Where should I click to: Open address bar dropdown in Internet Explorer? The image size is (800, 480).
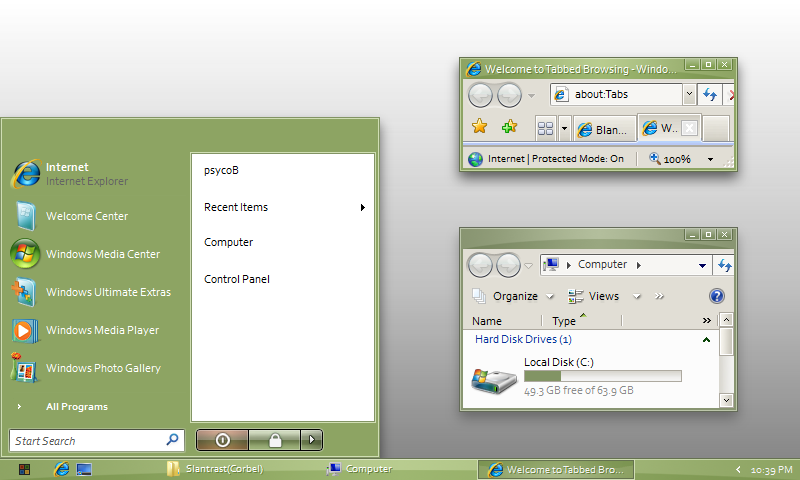click(x=689, y=94)
